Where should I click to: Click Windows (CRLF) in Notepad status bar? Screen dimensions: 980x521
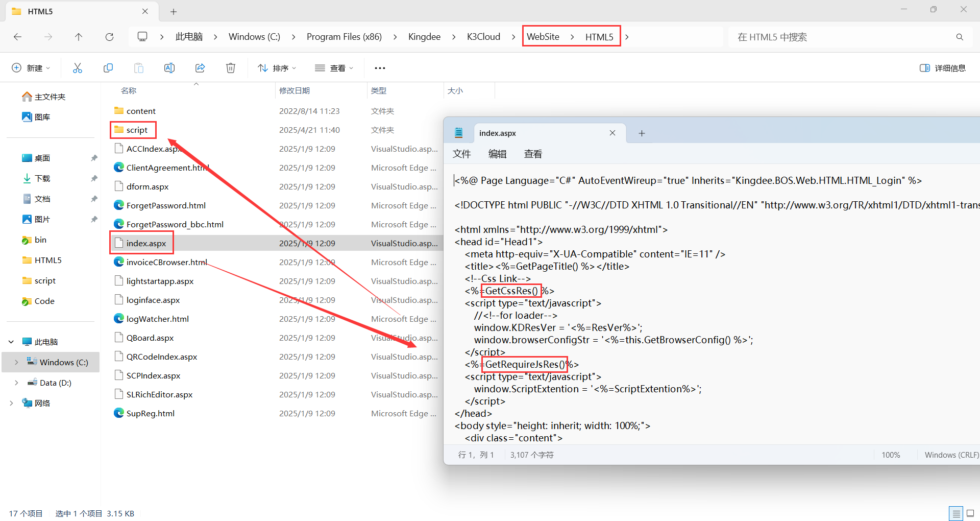coord(951,455)
